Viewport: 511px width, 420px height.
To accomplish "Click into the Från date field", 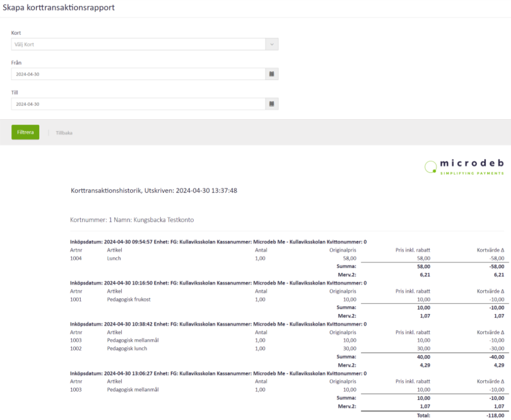I will pyautogui.click(x=139, y=74).
